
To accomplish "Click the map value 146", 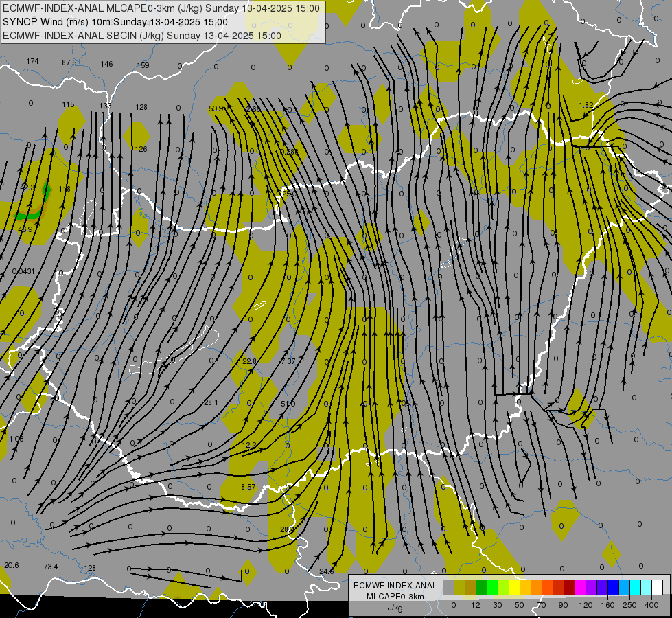I will pyautogui.click(x=106, y=64).
